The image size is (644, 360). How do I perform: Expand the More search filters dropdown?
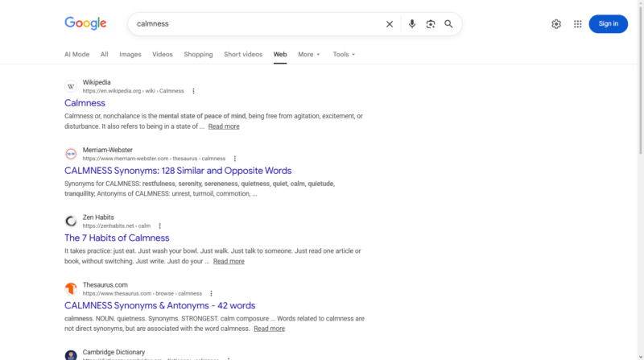pos(308,55)
